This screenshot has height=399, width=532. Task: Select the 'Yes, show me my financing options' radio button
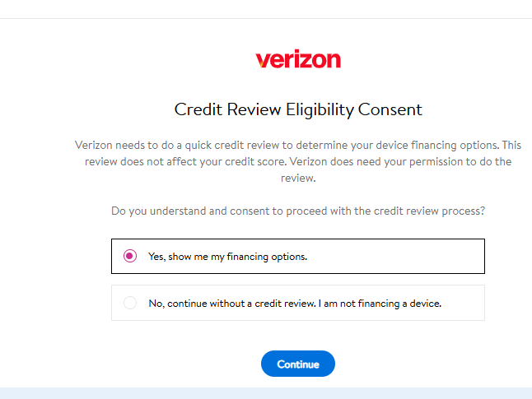129,256
